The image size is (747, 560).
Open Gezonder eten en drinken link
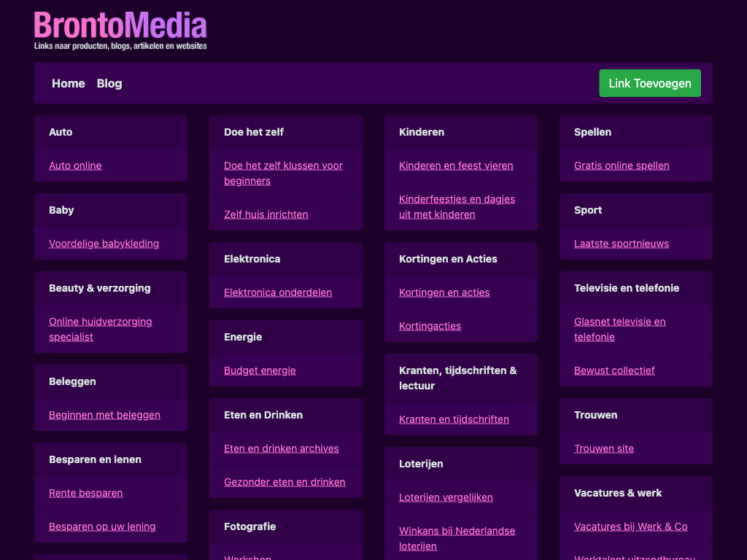point(285,482)
